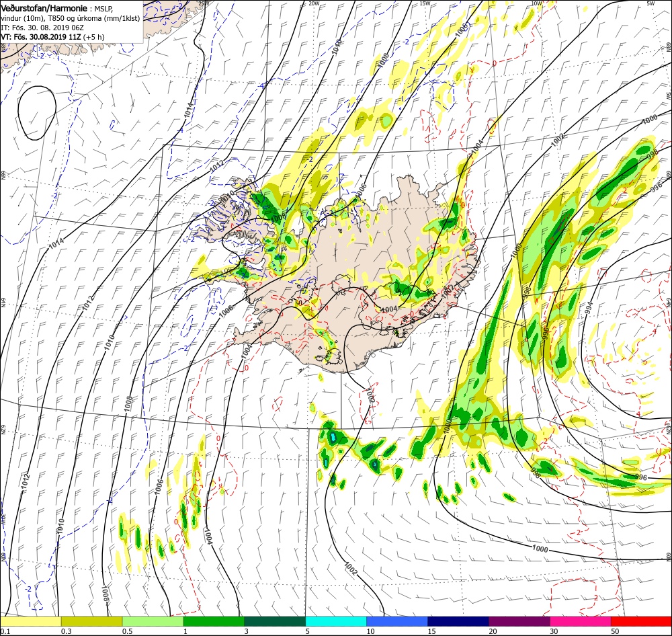This screenshot has height=636, width=672.
Task: Click the '0.5' legend value
Action: tap(127, 631)
